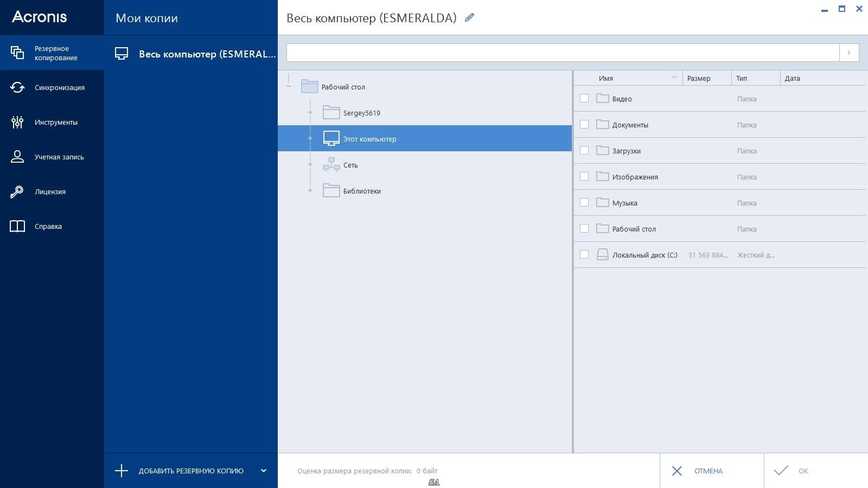Click the Локальный диск (C:) name text
The width and height of the screenshot is (868, 488).
coord(645,255)
